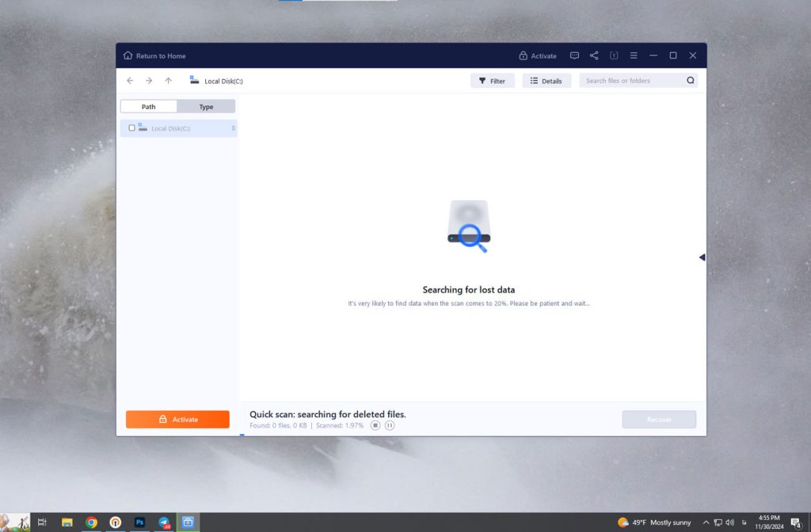The image size is (811, 532).
Task: Switch to the Type tab
Action: tap(206, 107)
